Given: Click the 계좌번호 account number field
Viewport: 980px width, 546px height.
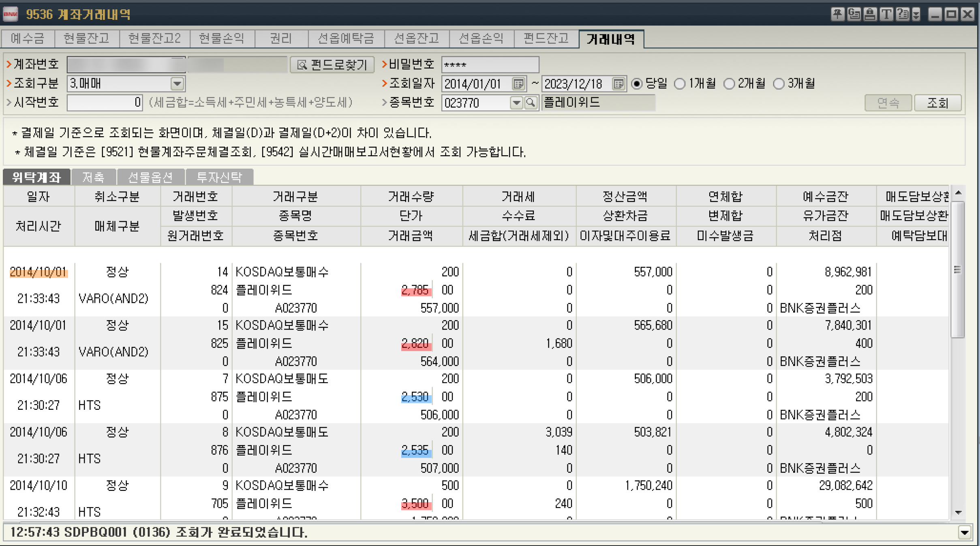Looking at the screenshot, I should pos(126,65).
